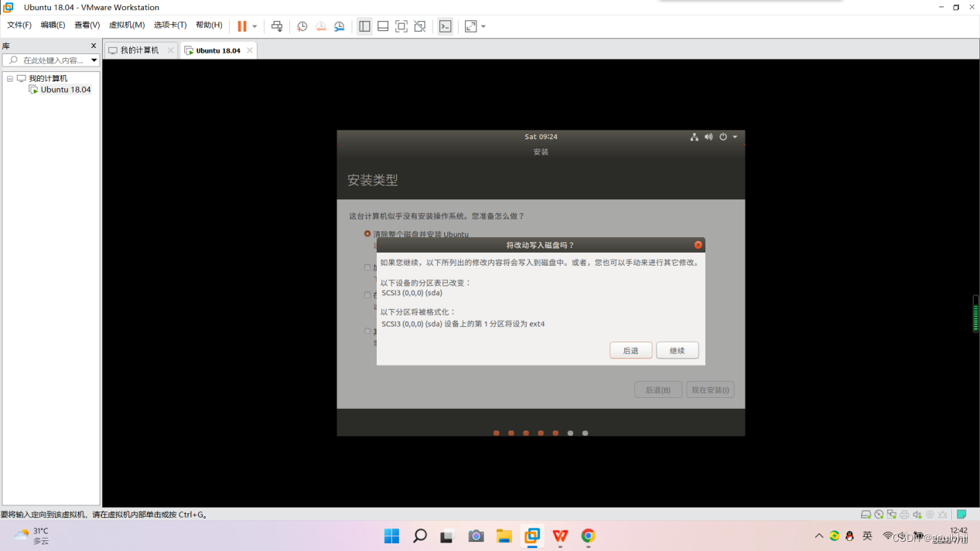Switch the 英 input method indicator

pos(867,536)
